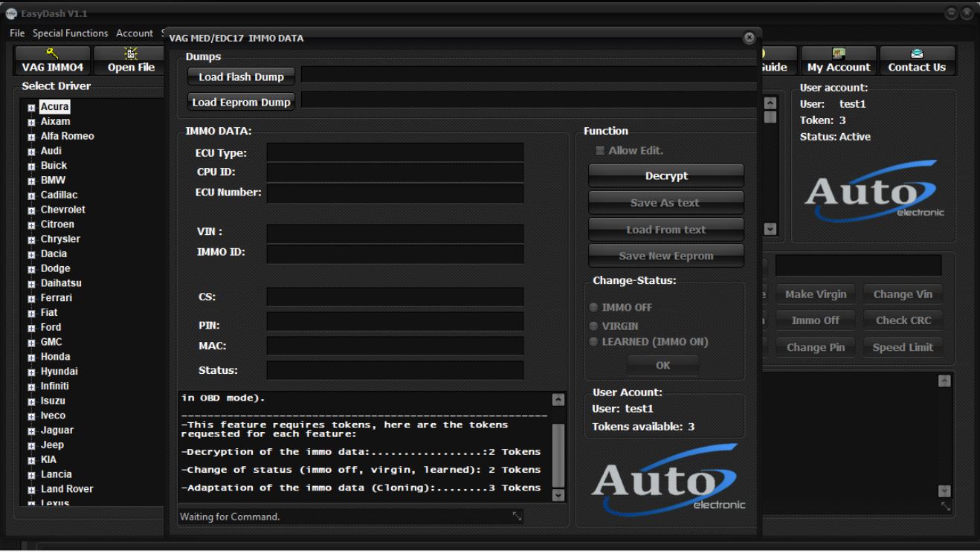Click the Make Virgin button
Image resolution: width=980 pixels, height=556 pixels.
(x=816, y=294)
